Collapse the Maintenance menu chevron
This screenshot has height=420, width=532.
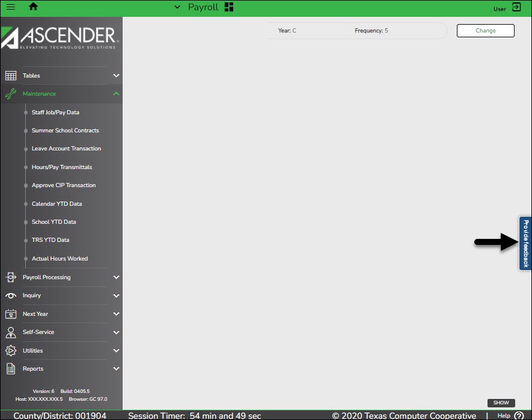pyautogui.click(x=116, y=94)
